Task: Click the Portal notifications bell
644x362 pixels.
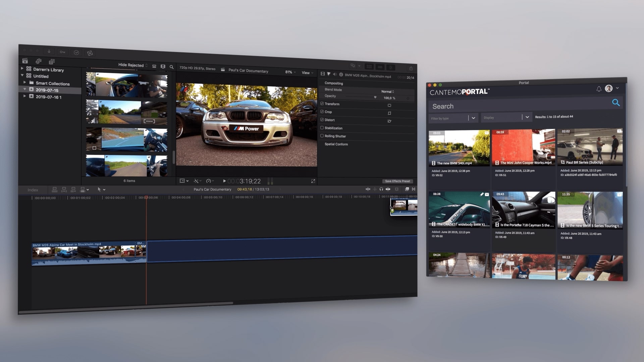Action: [x=599, y=89]
